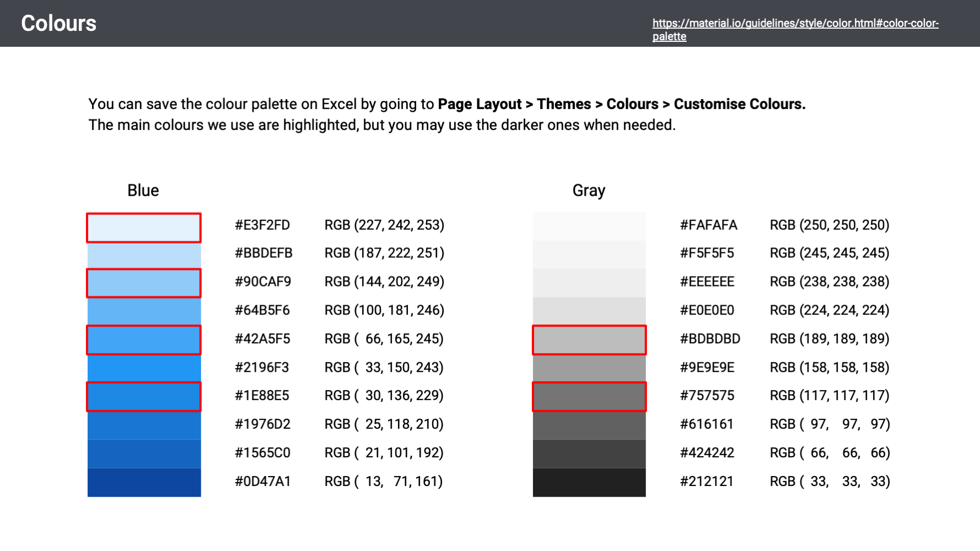The width and height of the screenshot is (980, 551).
Task: Click the #E0E0E0 light gray swatch
Action: pyautogui.click(x=589, y=311)
